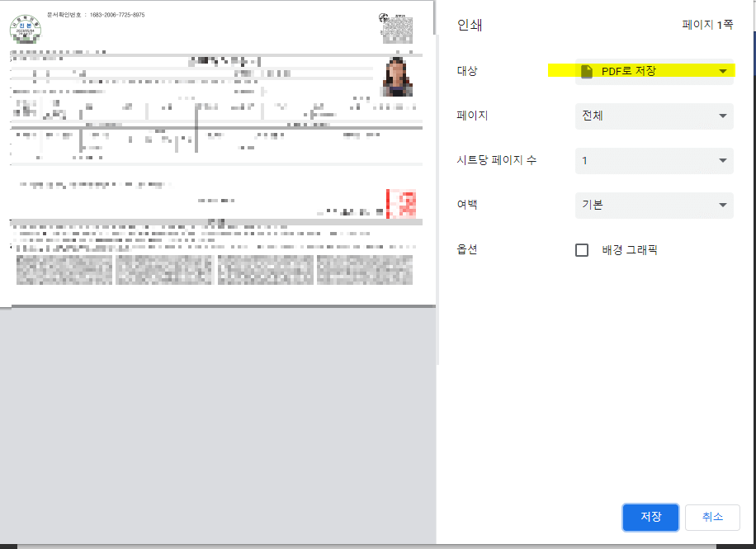The height and width of the screenshot is (549, 756).
Task: Click the first QR code at document bottom
Action: click(x=64, y=269)
